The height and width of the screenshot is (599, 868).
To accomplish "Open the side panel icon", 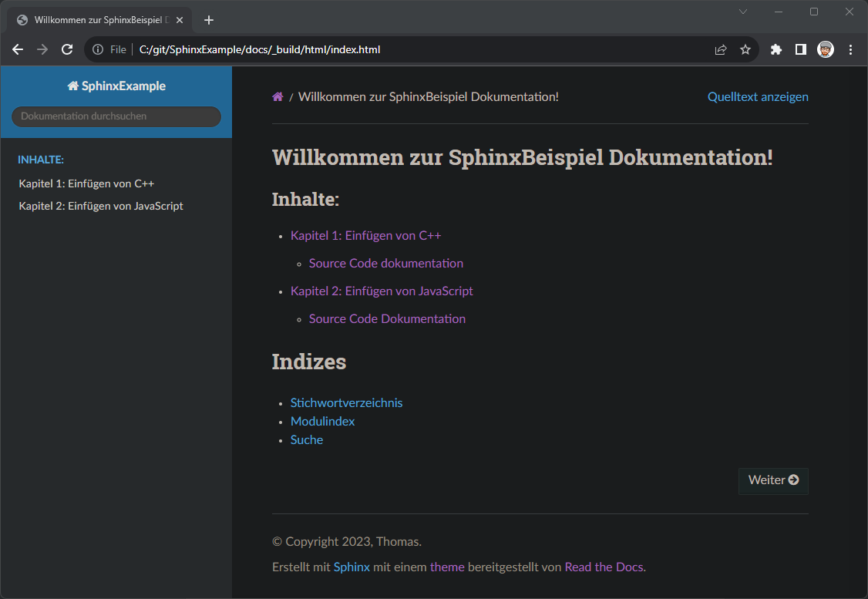I will [800, 49].
